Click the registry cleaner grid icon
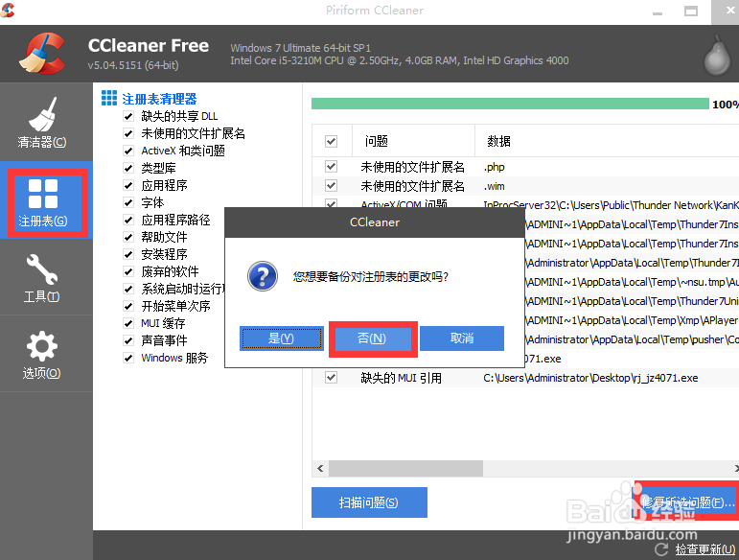Screen dimensions: 739x560 (x=109, y=98)
